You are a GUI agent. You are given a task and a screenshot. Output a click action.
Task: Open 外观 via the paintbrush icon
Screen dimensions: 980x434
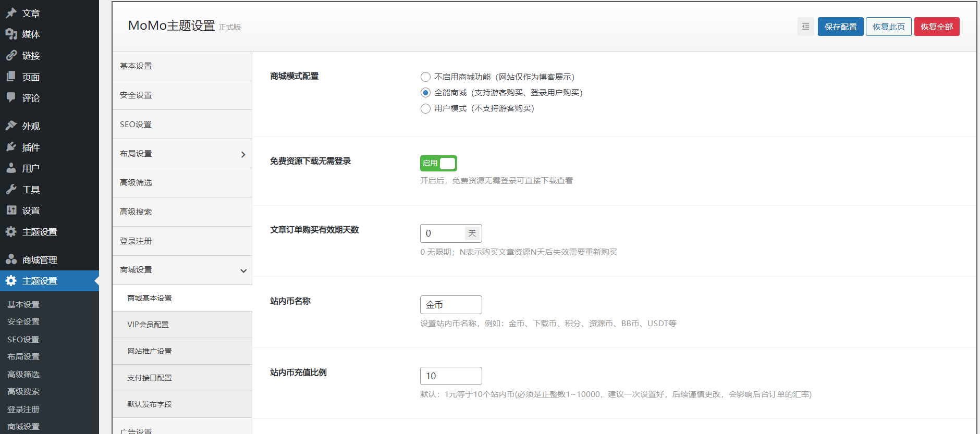click(x=11, y=126)
